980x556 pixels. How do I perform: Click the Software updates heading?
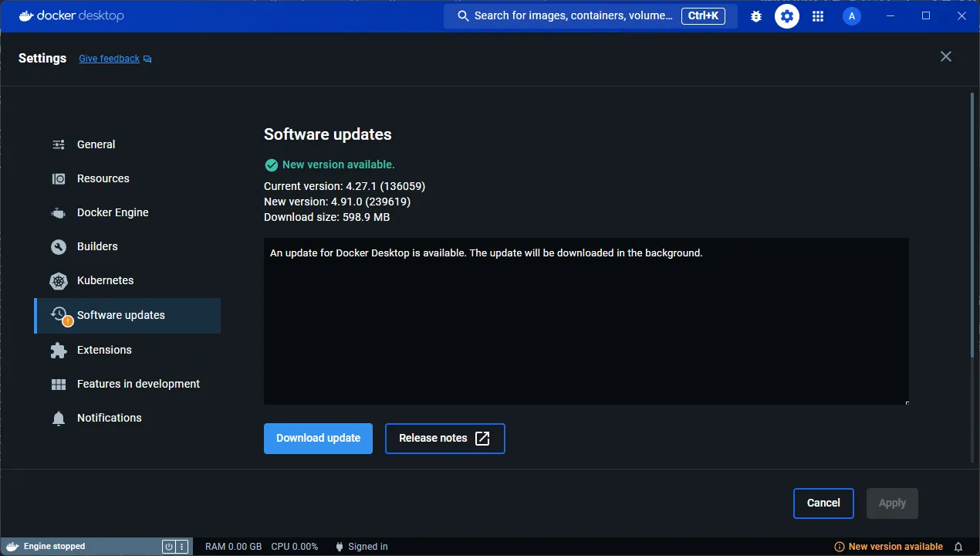click(x=328, y=134)
